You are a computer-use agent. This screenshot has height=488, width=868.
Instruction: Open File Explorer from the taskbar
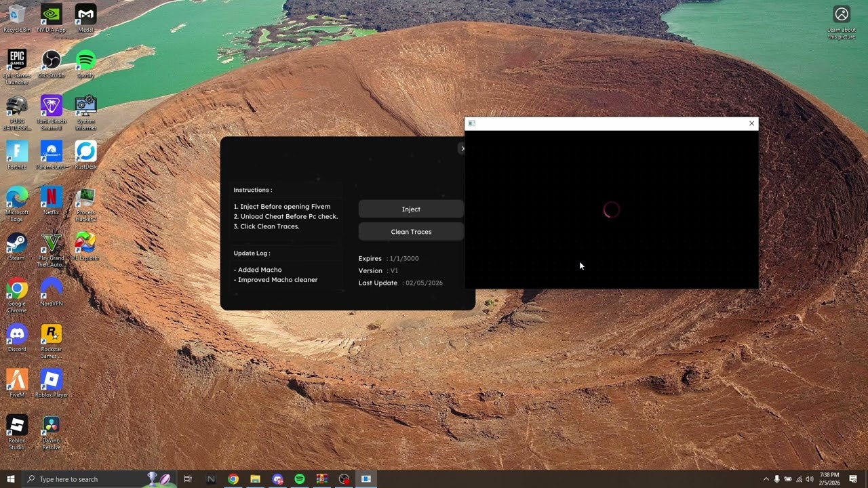(256, 479)
